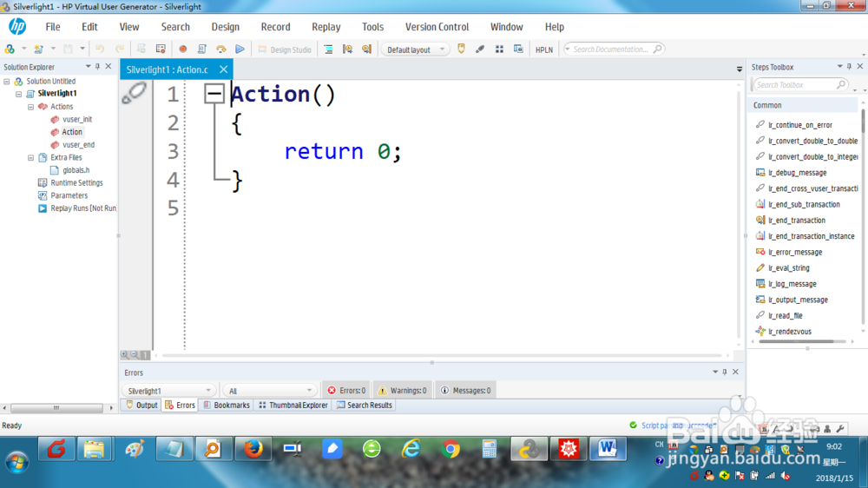868x488 pixels.
Task: Toggle the Messages: 0 filter button
Action: pos(466,391)
